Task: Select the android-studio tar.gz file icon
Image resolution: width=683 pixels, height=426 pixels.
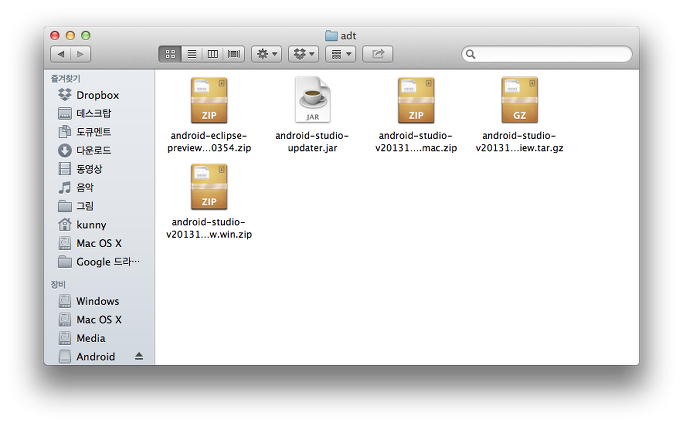Action: coord(520,100)
